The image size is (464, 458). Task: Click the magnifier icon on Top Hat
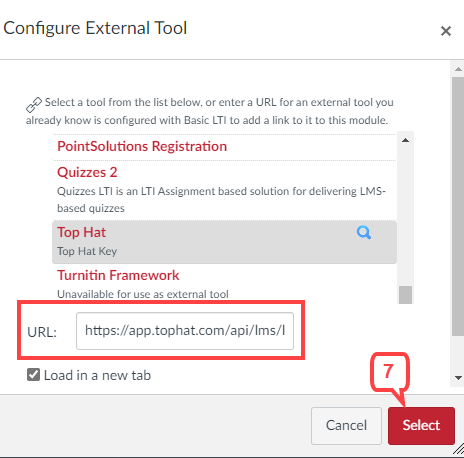(x=364, y=232)
